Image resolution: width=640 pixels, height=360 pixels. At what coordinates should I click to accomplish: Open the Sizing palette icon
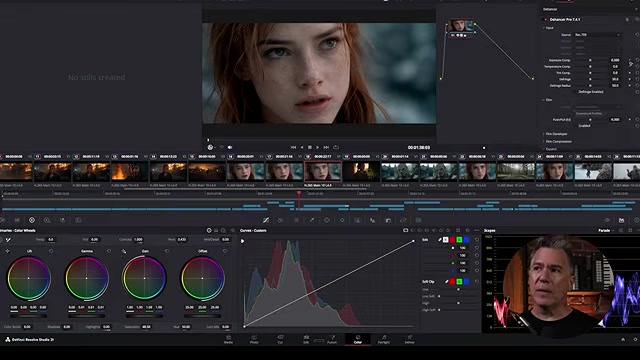pos(403,220)
